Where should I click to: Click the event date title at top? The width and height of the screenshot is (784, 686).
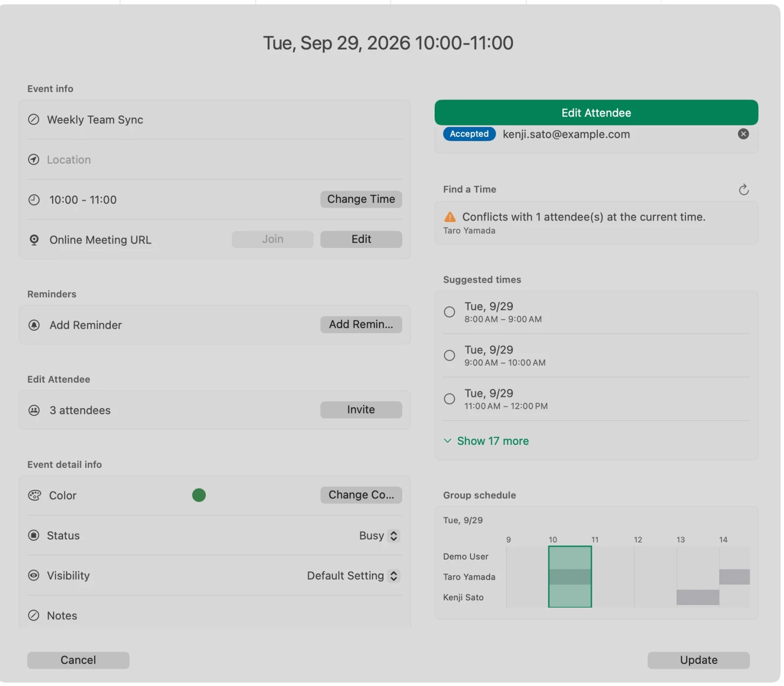tap(388, 43)
